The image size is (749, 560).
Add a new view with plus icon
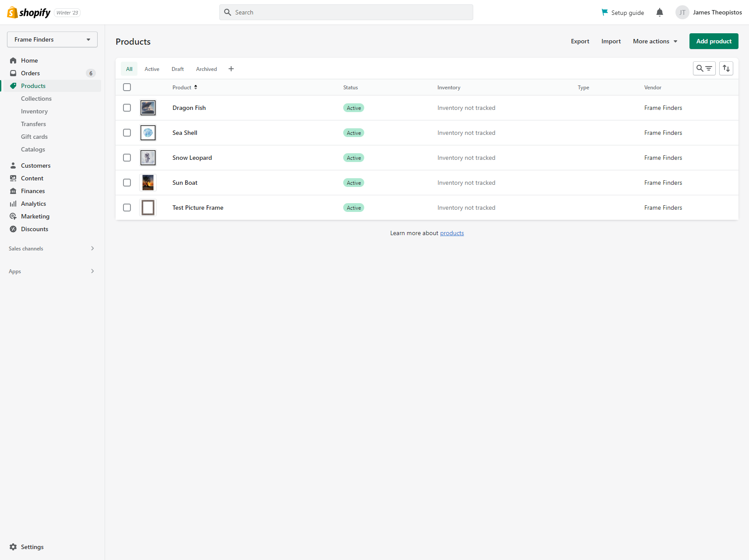point(231,69)
